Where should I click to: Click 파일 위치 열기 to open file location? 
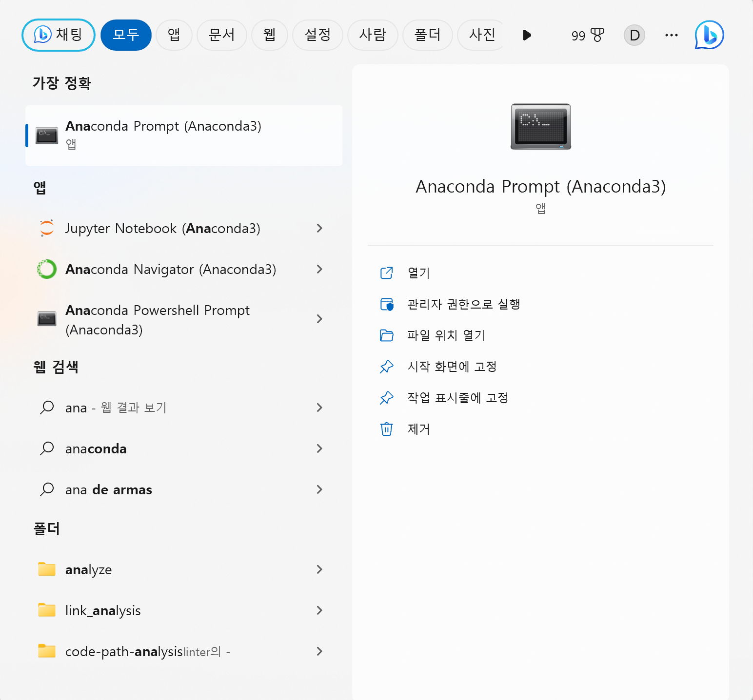coord(446,335)
